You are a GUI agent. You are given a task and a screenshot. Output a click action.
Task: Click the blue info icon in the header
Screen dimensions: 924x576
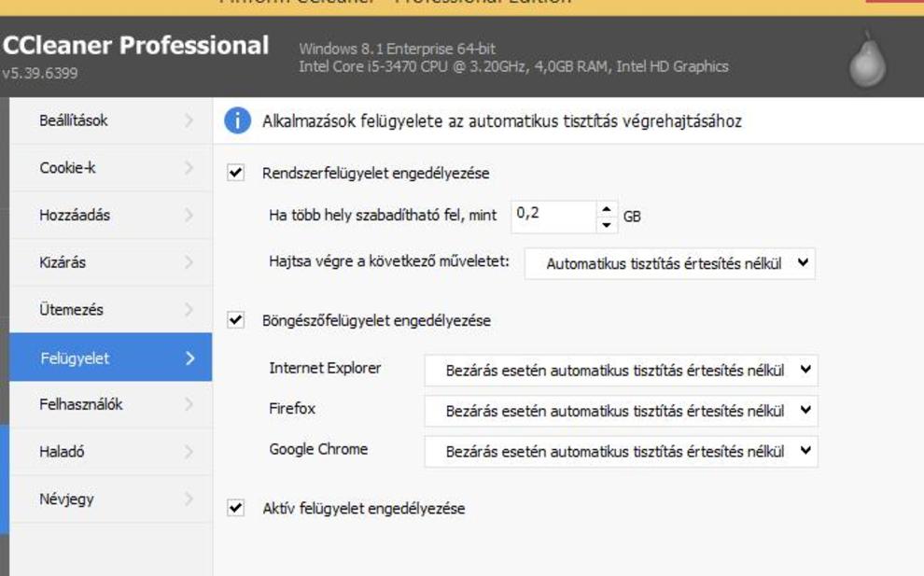point(238,120)
